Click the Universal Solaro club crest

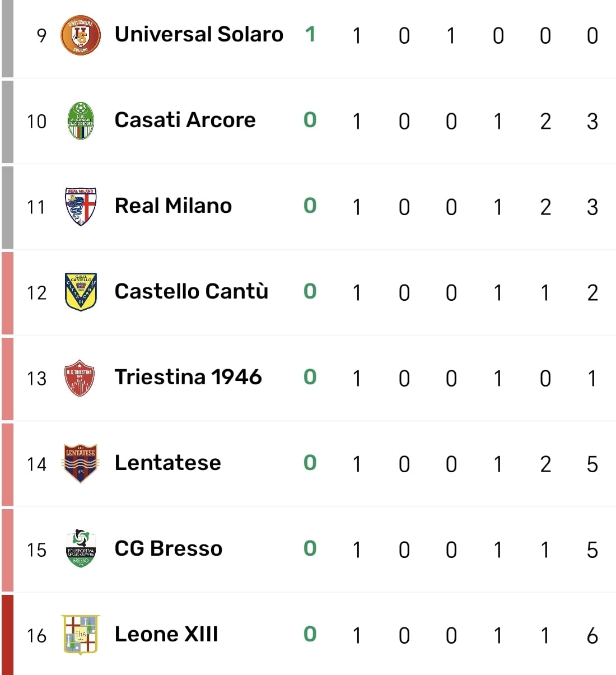coord(80,35)
